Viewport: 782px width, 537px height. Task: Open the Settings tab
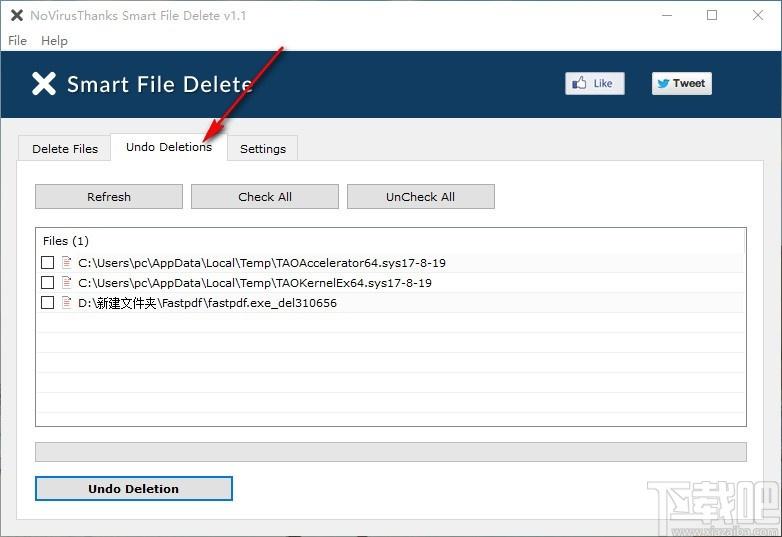(263, 149)
